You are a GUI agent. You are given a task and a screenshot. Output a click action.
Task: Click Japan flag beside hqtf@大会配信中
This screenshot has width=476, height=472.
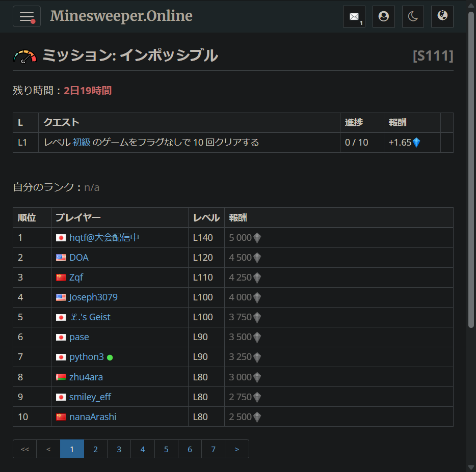point(61,238)
